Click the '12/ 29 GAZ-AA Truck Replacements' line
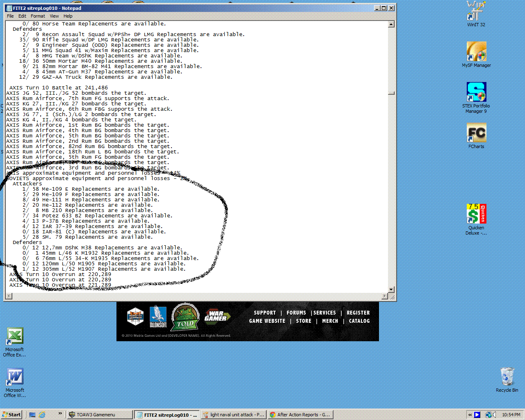 pos(96,77)
